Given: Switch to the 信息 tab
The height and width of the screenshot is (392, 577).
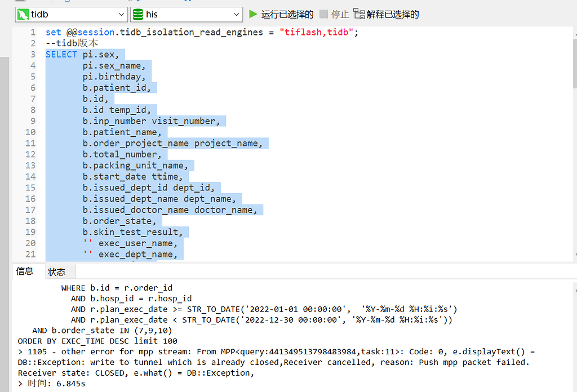Looking at the screenshot, I should (25, 271).
